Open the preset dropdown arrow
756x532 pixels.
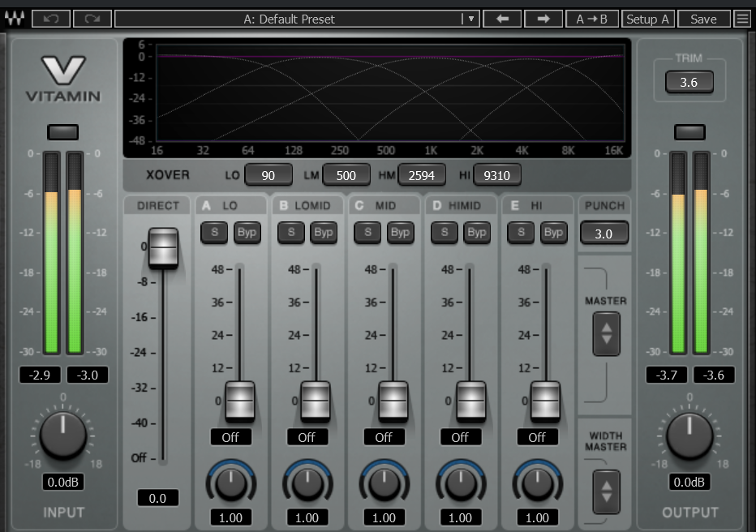click(x=471, y=19)
